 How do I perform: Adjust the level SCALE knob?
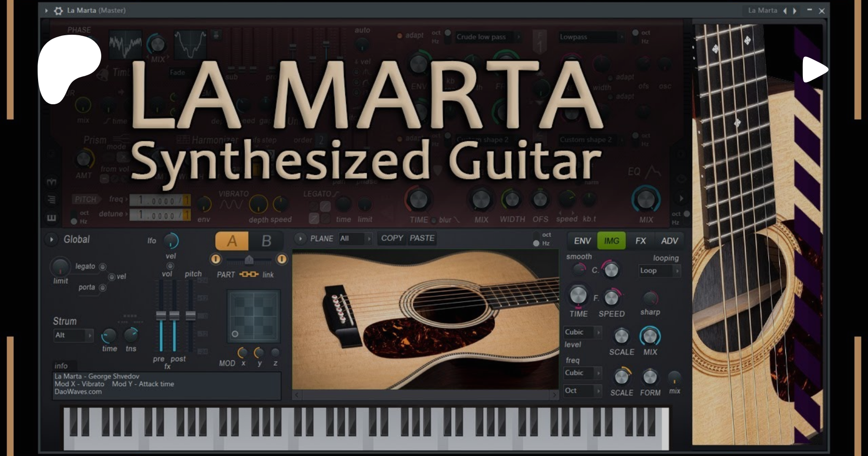tap(622, 336)
